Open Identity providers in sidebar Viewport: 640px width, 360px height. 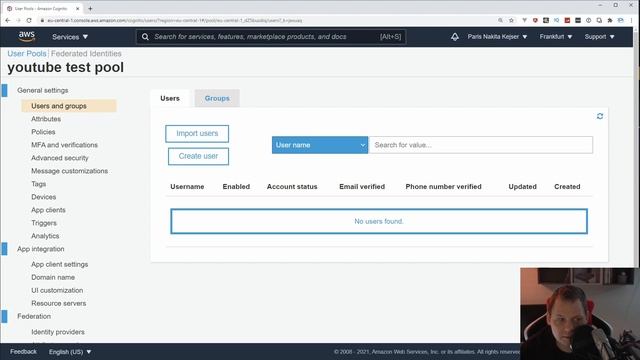(58, 332)
